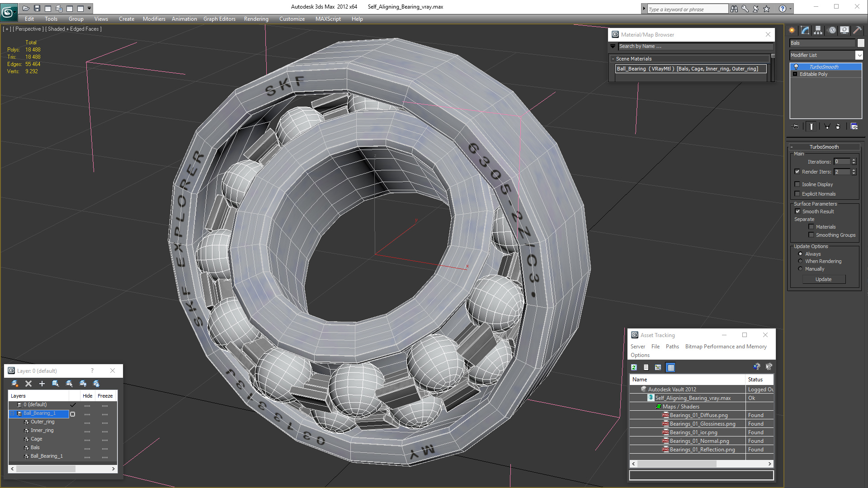Open Material/Map Browser options arrow

pos(613,46)
